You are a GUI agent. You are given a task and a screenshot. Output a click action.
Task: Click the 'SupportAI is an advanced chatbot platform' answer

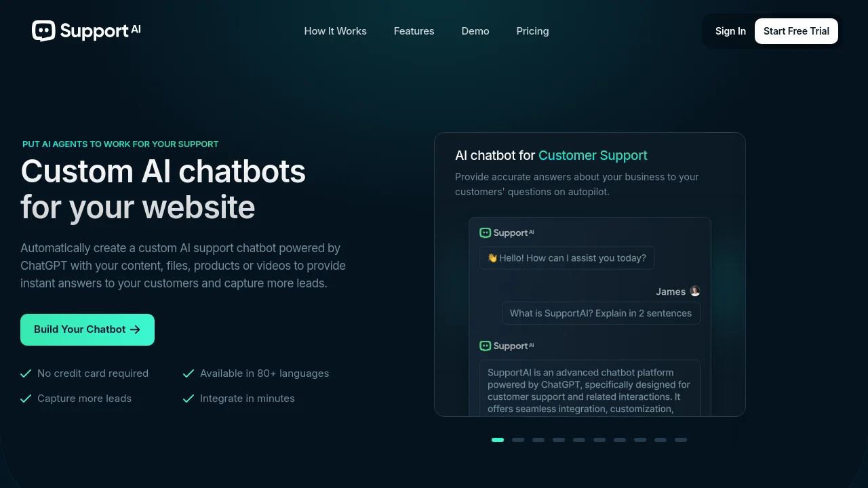click(590, 388)
